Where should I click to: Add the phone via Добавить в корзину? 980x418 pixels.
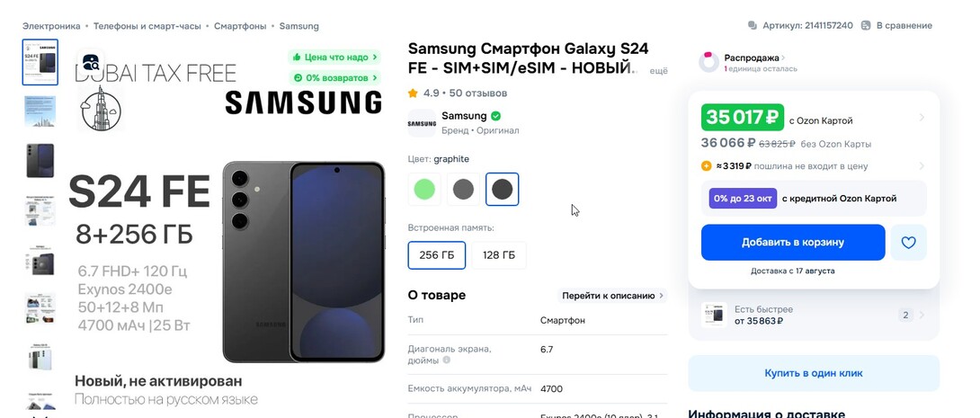(793, 243)
